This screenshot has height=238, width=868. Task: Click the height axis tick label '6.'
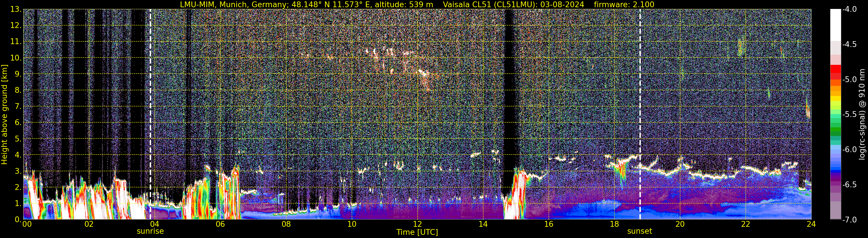(18, 123)
